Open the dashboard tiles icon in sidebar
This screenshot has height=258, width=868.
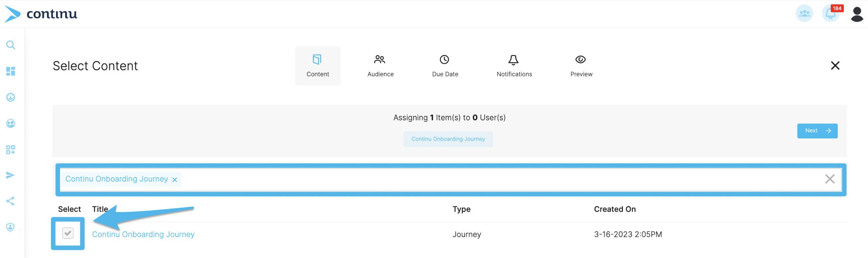coord(11,71)
